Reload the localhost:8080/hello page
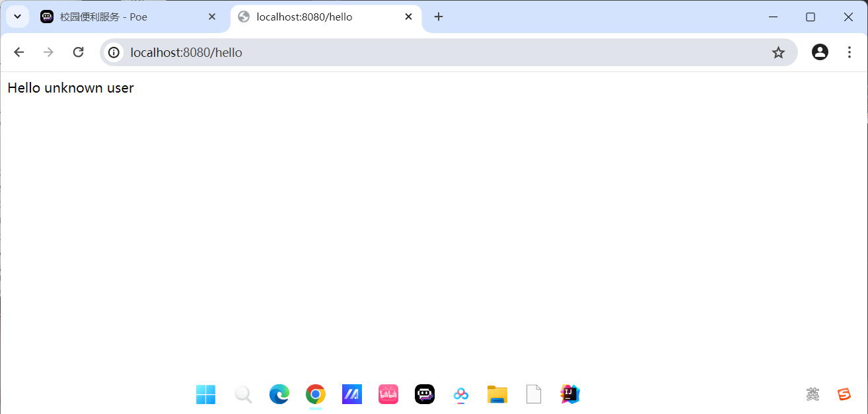The image size is (868, 414). (x=78, y=52)
